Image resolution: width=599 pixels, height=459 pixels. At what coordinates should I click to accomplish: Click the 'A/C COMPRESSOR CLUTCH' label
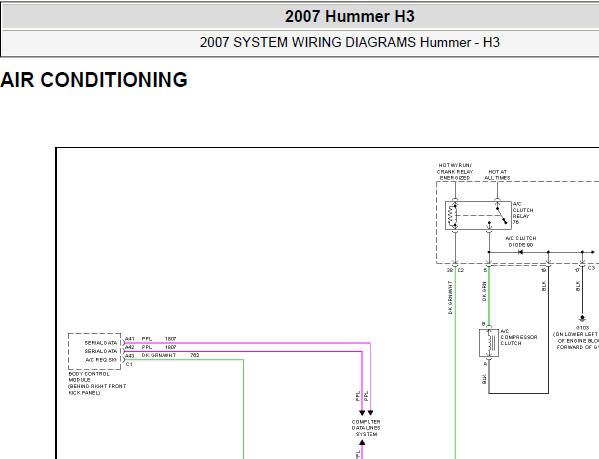[x=518, y=337]
